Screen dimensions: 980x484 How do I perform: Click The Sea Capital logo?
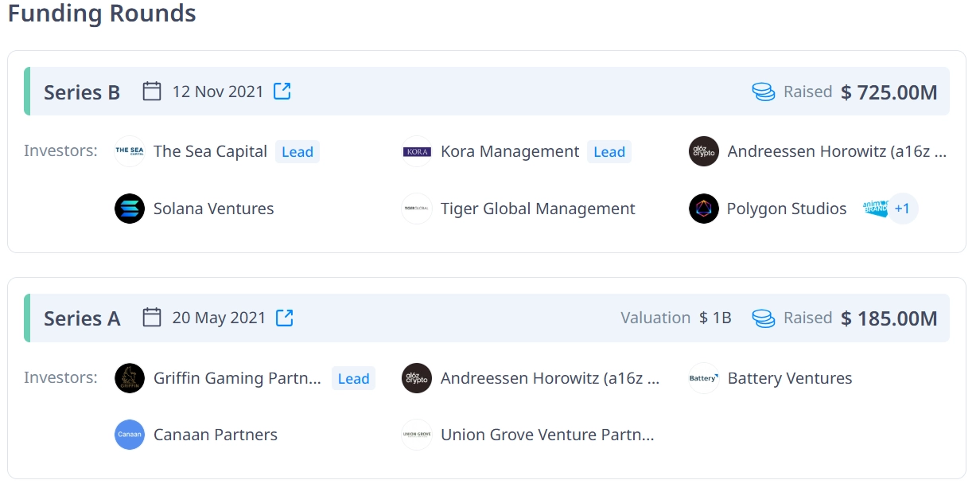coord(130,151)
